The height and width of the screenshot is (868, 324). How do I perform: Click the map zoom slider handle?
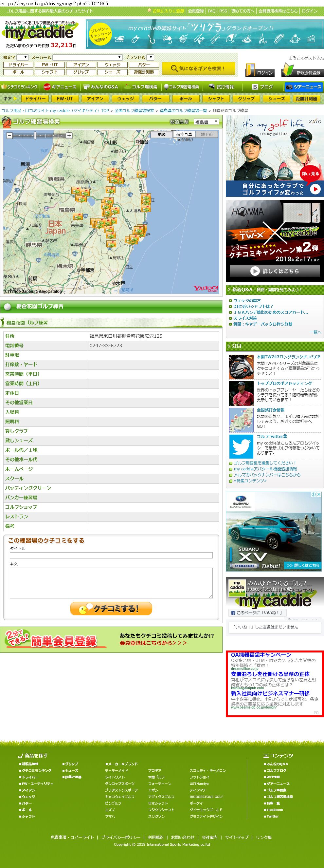coord(35,136)
